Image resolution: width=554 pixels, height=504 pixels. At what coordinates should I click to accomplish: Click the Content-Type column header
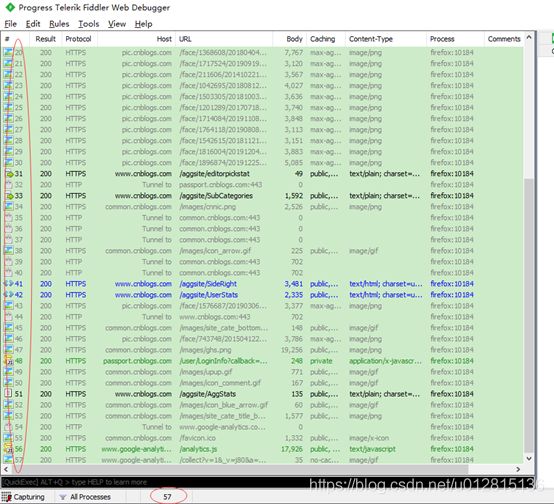[385, 39]
